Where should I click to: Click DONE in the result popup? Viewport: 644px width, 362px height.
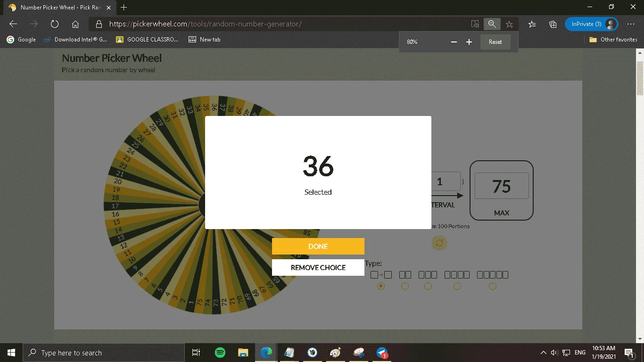[x=318, y=246]
